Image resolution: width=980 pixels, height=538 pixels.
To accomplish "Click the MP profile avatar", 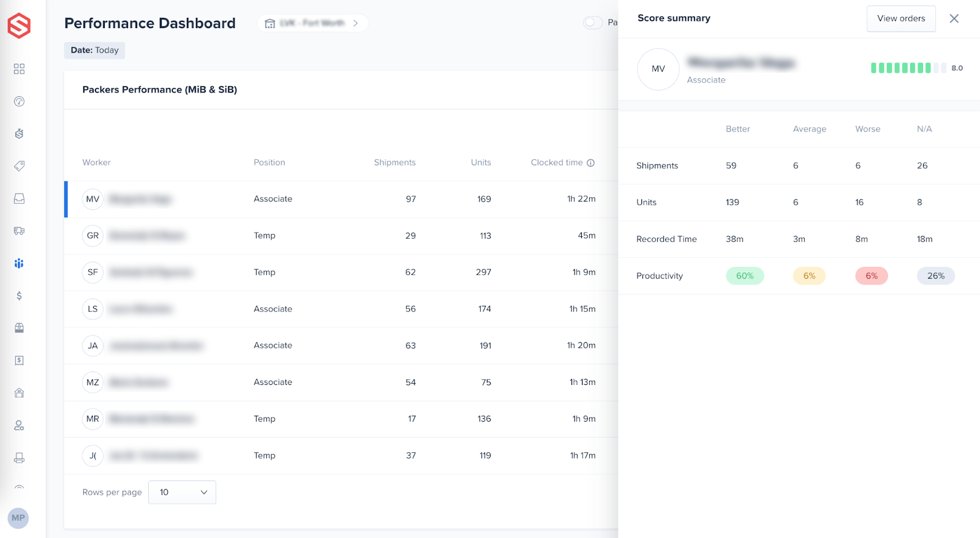I will pos(18,518).
